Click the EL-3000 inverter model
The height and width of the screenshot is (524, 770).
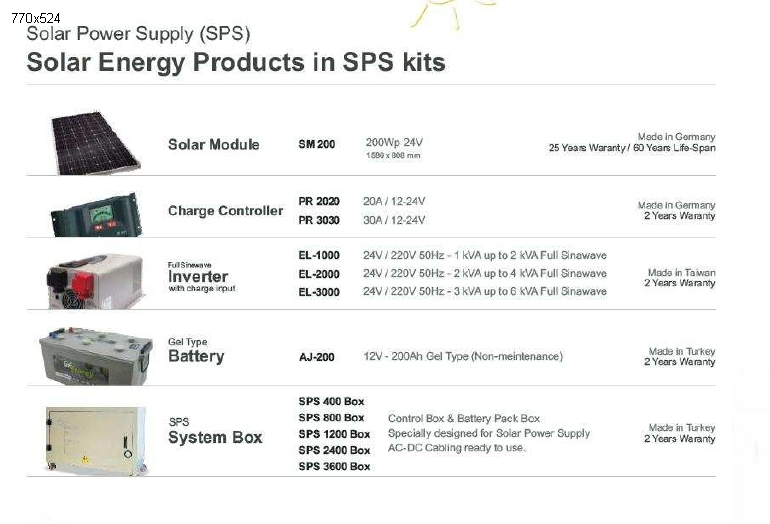(319, 292)
